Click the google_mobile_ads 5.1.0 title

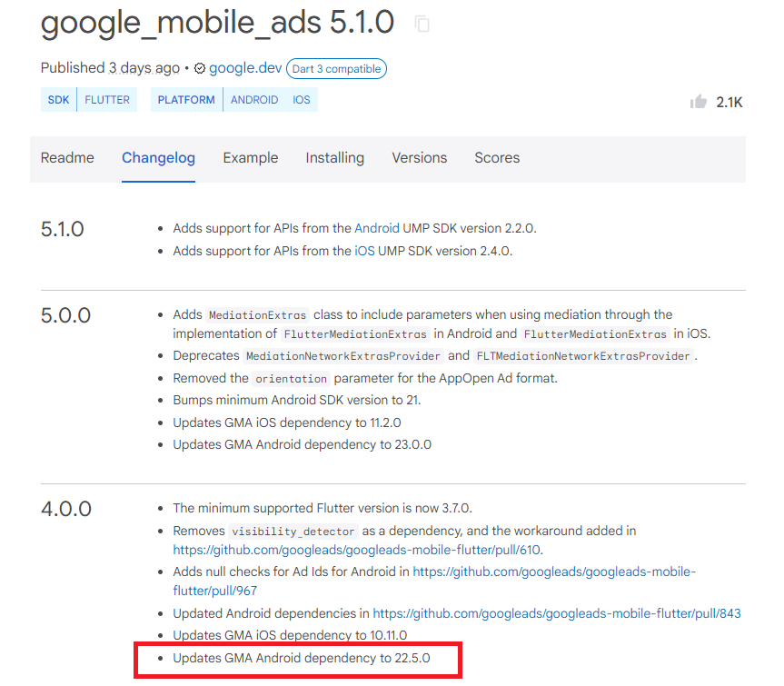[217, 23]
